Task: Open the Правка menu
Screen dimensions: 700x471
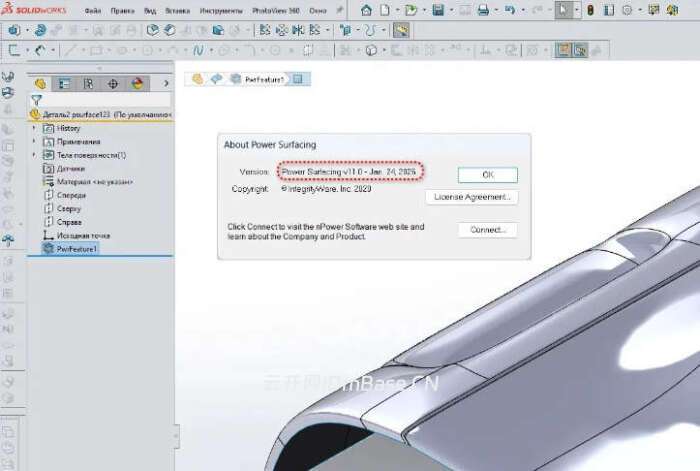Action: coord(122,10)
